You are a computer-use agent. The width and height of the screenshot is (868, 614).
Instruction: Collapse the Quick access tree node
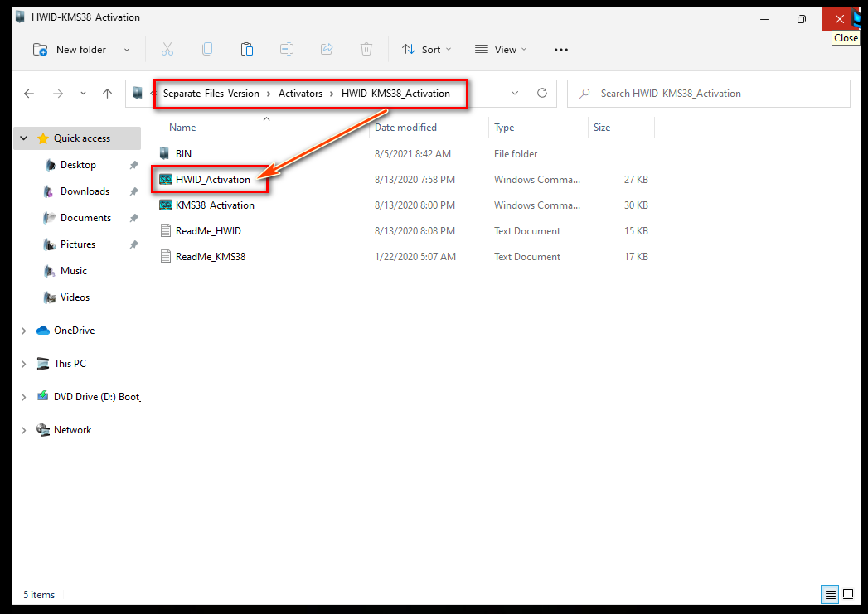pyautogui.click(x=24, y=138)
